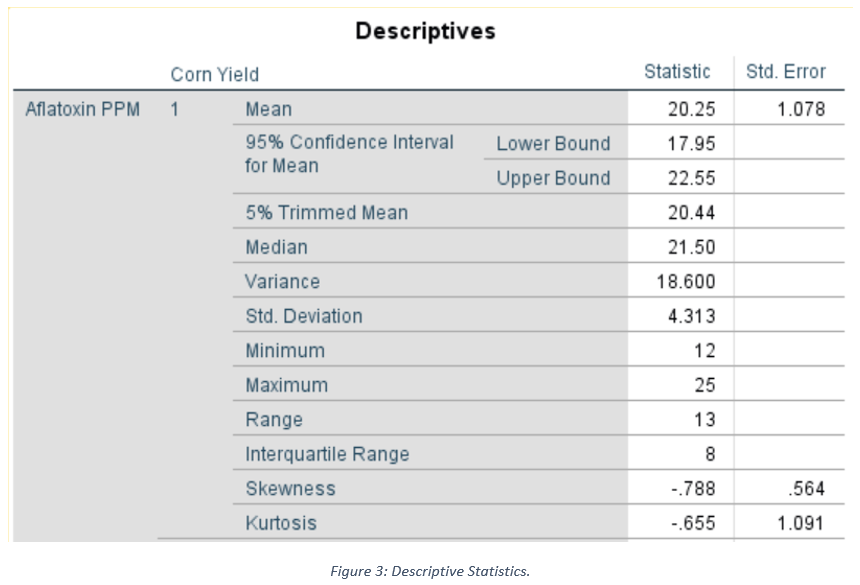Select the Interquartile Range label

click(x=327, y=454)
